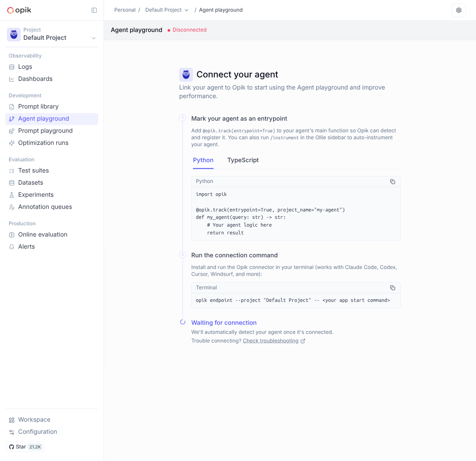Click the Experiments flask icon
The height and width of the screenshot is (461, 476).
pyautogui.click(x=12, y=195)
